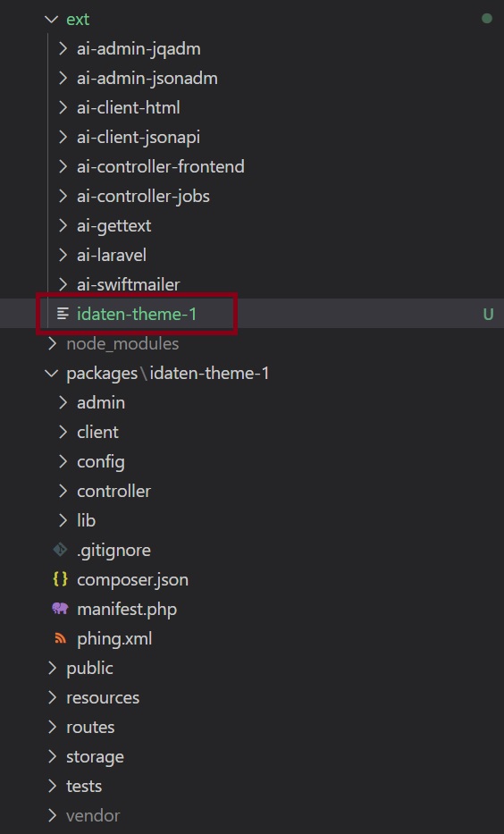Expand the node_modules folder chevron
The height and width of the screenshot is (834, 504).
point(52,343)
